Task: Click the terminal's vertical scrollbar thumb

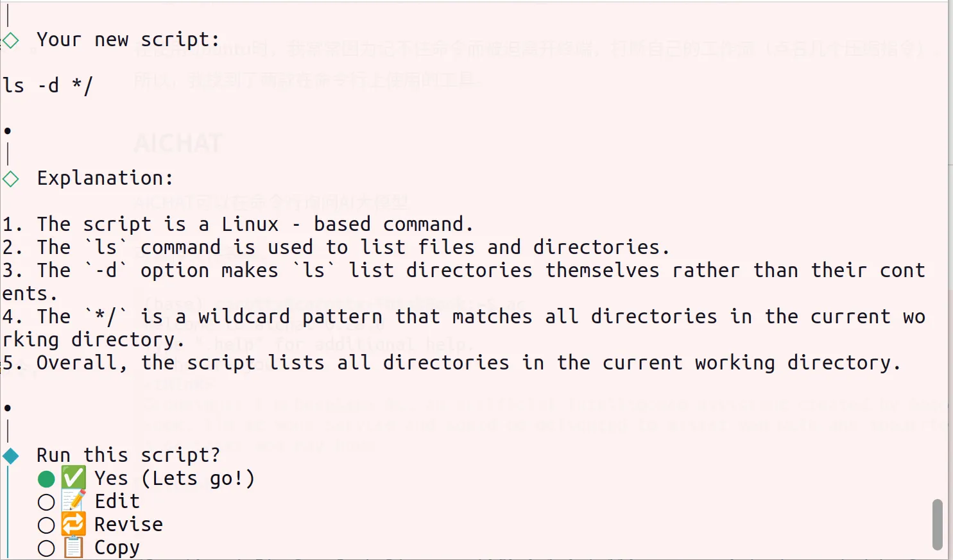Action: click(937, 524)
